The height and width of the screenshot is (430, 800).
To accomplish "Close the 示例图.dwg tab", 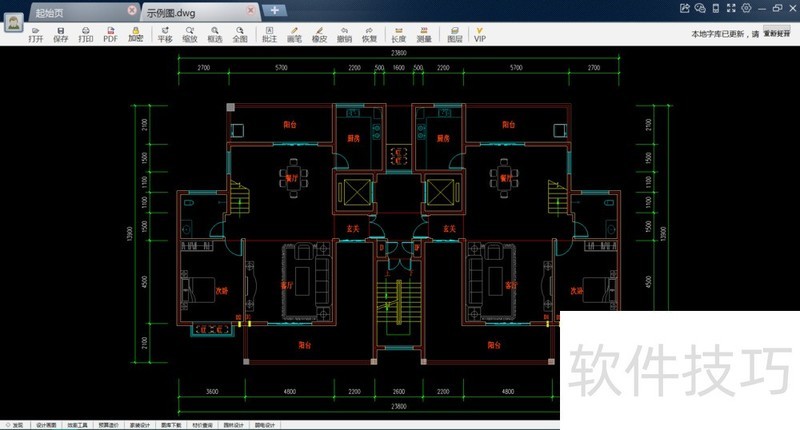I will click(x=251, y=10).
